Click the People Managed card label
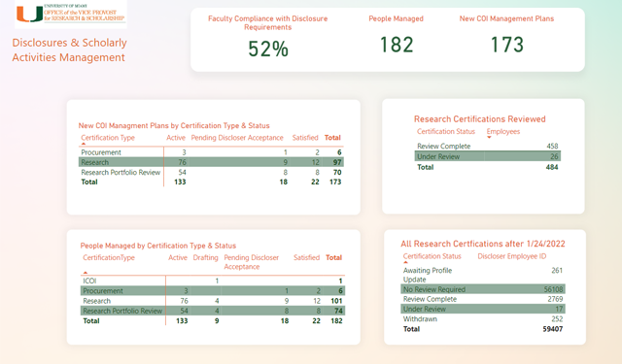Image resolution: width=622 pixels, height=364 pixels. [x=396, y=18]
